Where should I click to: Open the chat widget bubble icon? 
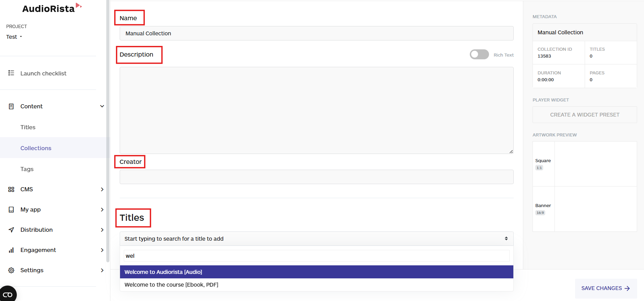(8, 294)
